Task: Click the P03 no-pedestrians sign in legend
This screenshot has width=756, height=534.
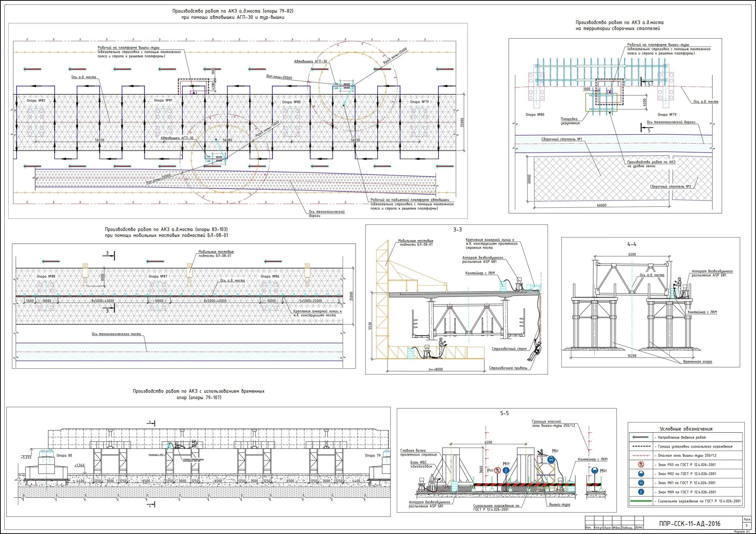Action: coord(641,464)
